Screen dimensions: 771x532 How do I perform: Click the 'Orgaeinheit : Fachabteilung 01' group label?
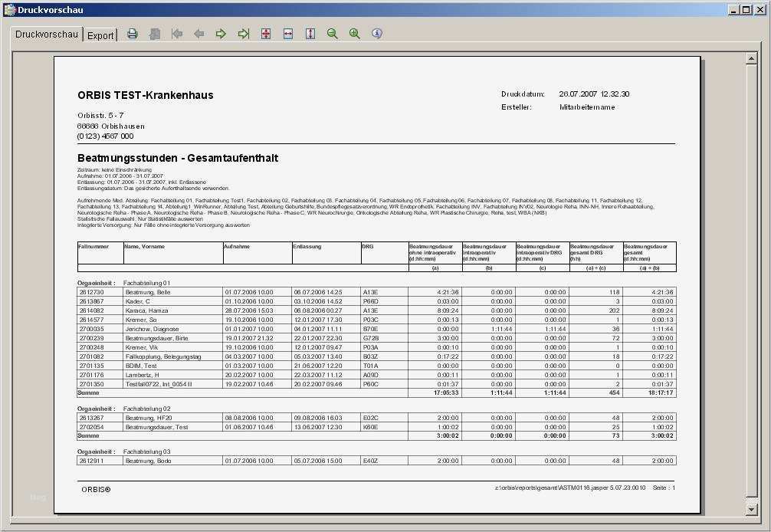pyautogui.click(x=124, y=283)
